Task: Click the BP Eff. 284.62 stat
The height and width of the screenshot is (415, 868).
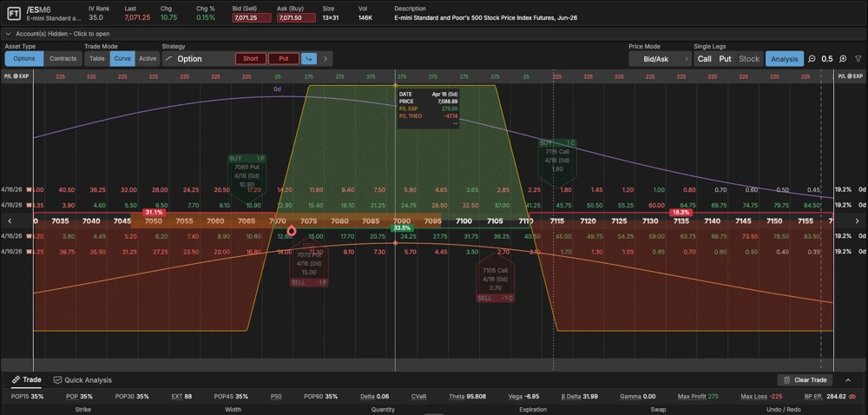Action: 831,396
